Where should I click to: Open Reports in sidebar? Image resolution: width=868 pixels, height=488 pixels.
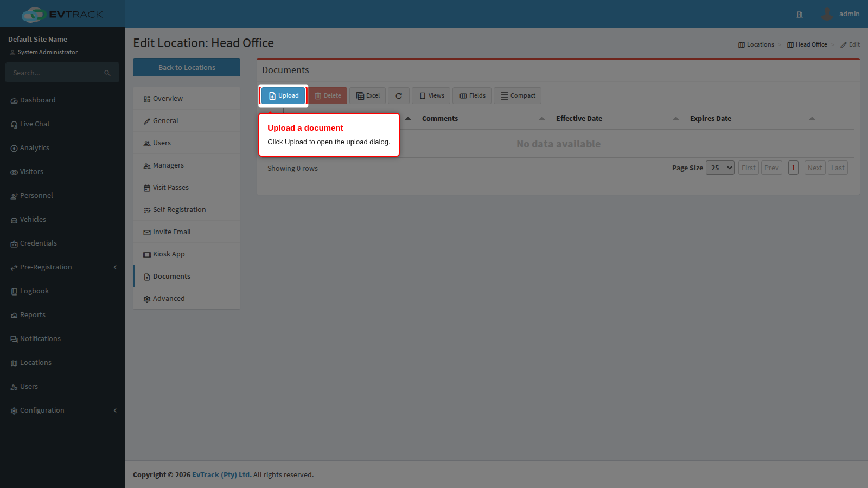click(62, 315)
